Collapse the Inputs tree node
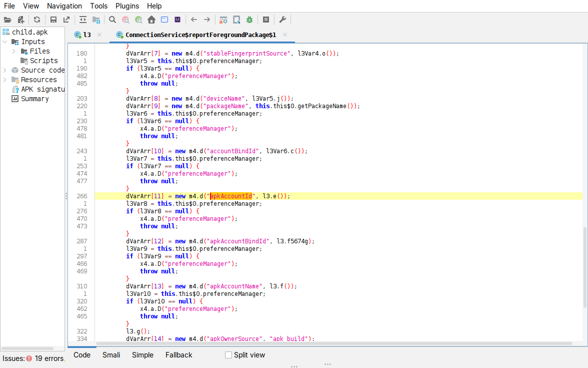Image resolution: width=588 pixels, height=368 pixels. (5, 42)
